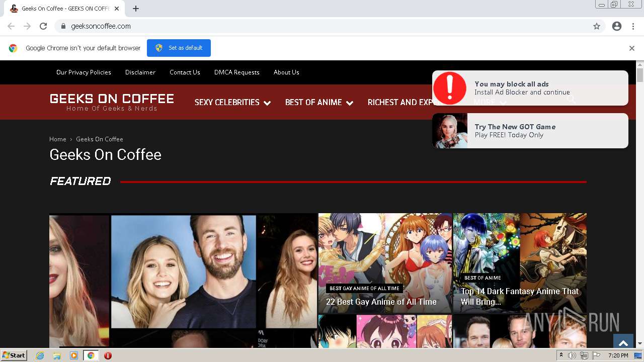The width and height of the screenshot is (644, 362).
Task: Open the Richest and Expensive menu item
Action: click(x=400, y=102)
